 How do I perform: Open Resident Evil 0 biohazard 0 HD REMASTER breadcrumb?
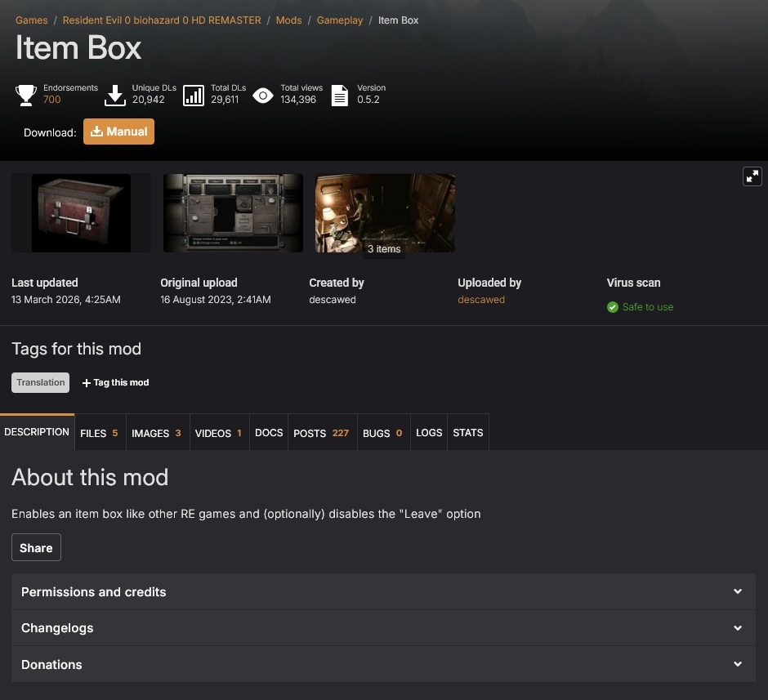(x=162, y=20)
